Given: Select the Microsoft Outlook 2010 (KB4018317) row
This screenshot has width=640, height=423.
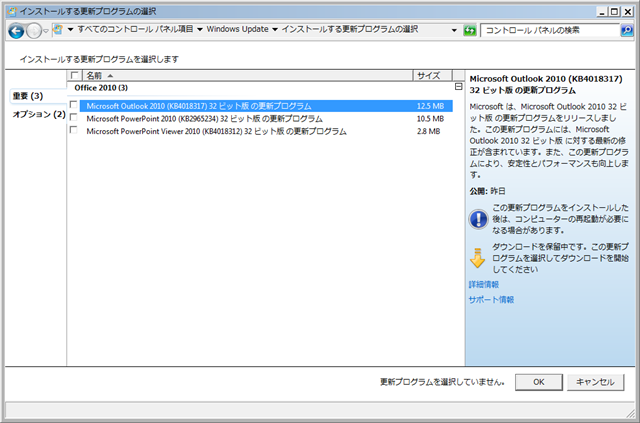Looking at the screenshot, I should [266, 106].
